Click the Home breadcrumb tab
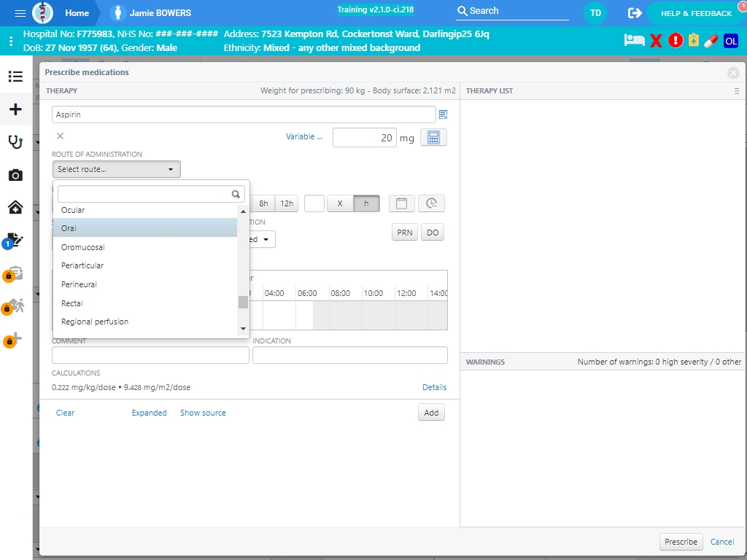This screenshot has height=560, width=747. (x=77, y=13)
